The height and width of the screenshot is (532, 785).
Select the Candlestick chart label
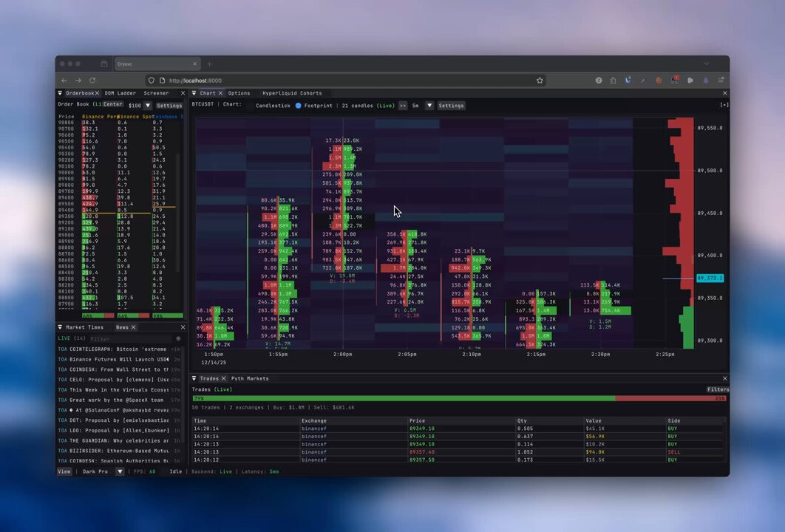pos(273,106)
